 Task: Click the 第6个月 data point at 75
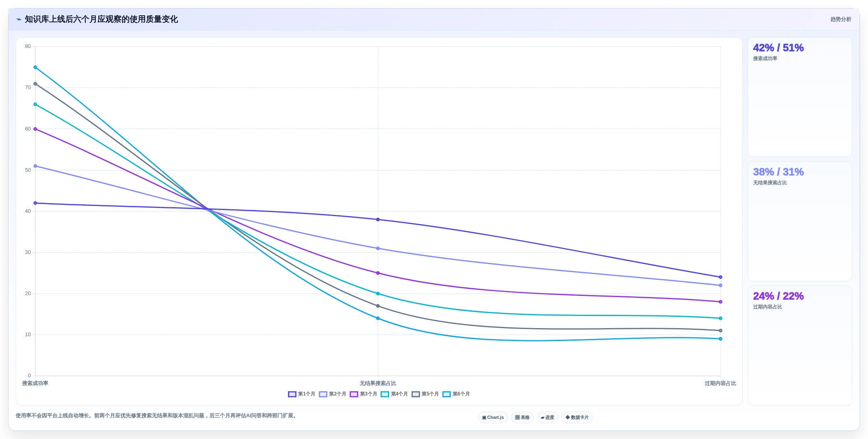tap(35, 67)
